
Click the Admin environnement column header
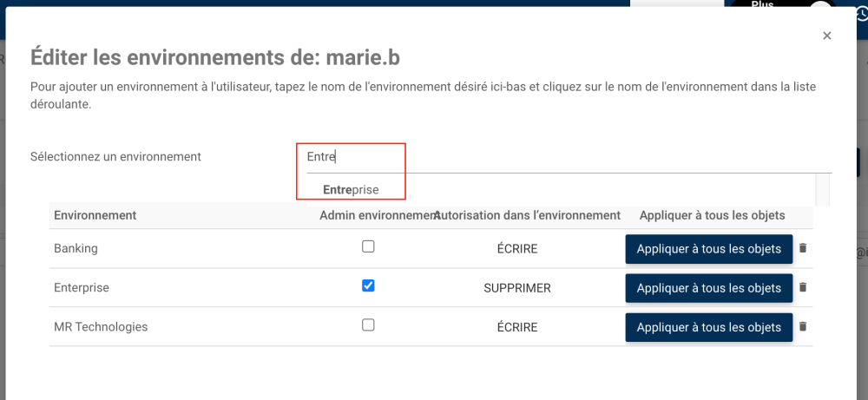click(377, 215)
